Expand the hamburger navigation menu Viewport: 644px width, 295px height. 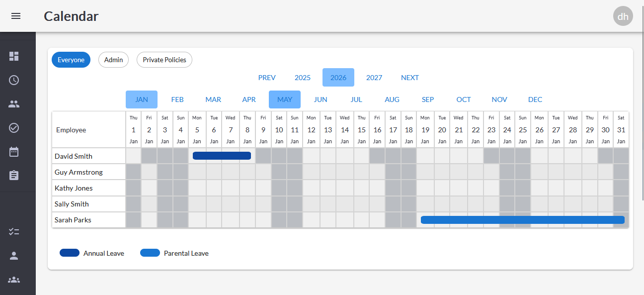pyautogui.click(x=16, y=16)
